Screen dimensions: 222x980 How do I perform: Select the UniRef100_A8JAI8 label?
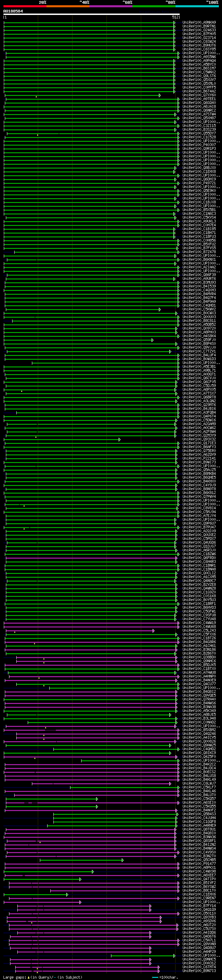pyautogui.click(x=199, y=106)
